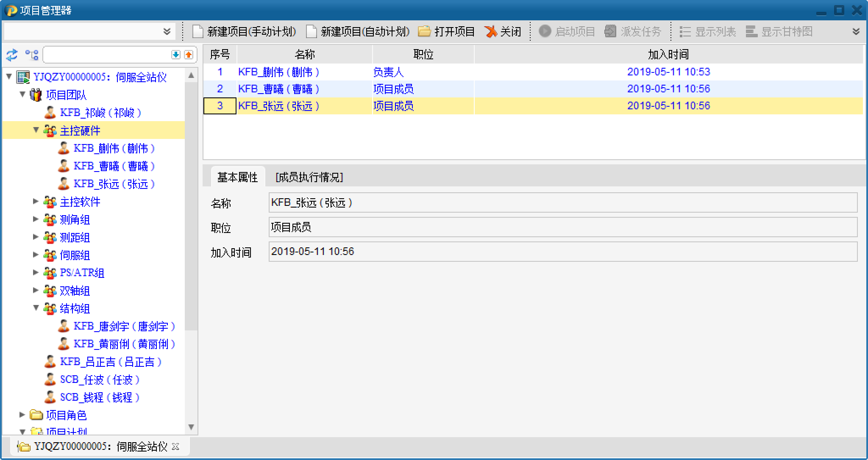Click the refresh icon above the tree
This screenshot has width=868, height=460.
11,55
